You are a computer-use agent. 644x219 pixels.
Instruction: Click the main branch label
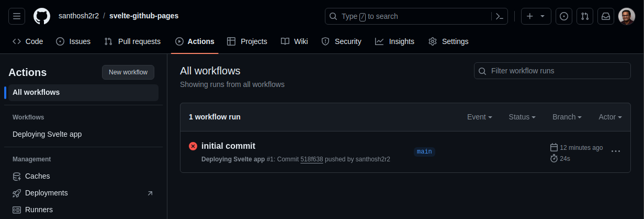(424, 151)
